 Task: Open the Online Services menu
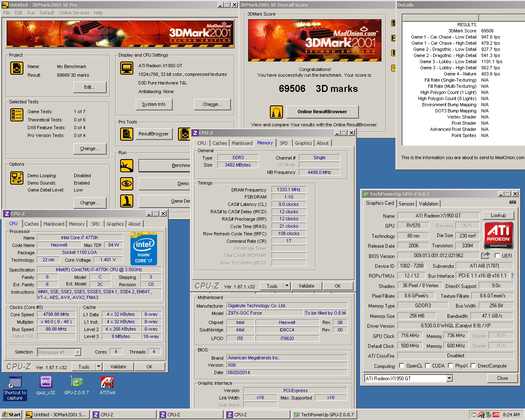tap(74, 13)
